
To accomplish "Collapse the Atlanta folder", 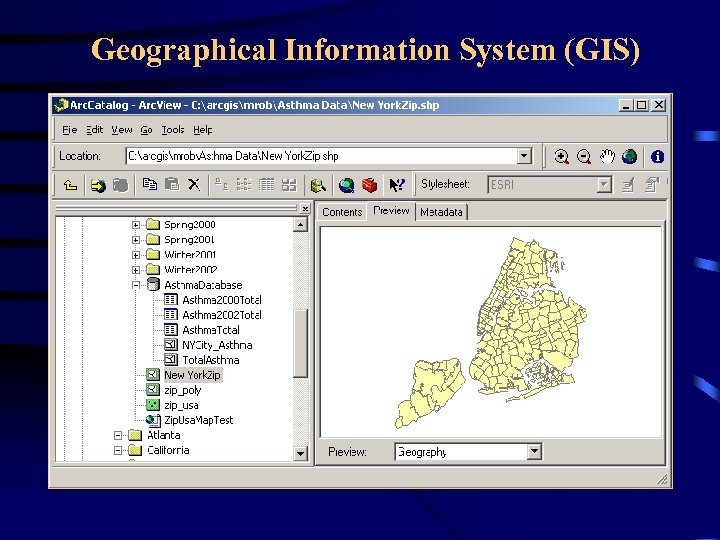I will (x=118, y=435).
